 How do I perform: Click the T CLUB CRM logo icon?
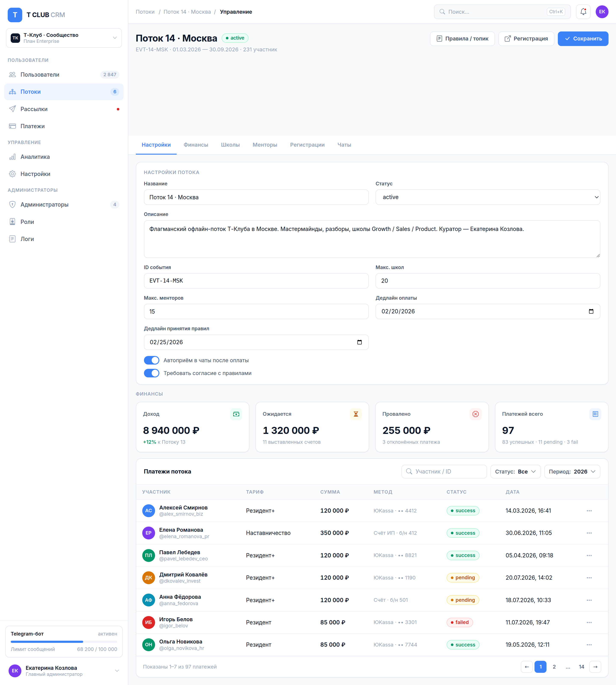(x=15, y=15)
